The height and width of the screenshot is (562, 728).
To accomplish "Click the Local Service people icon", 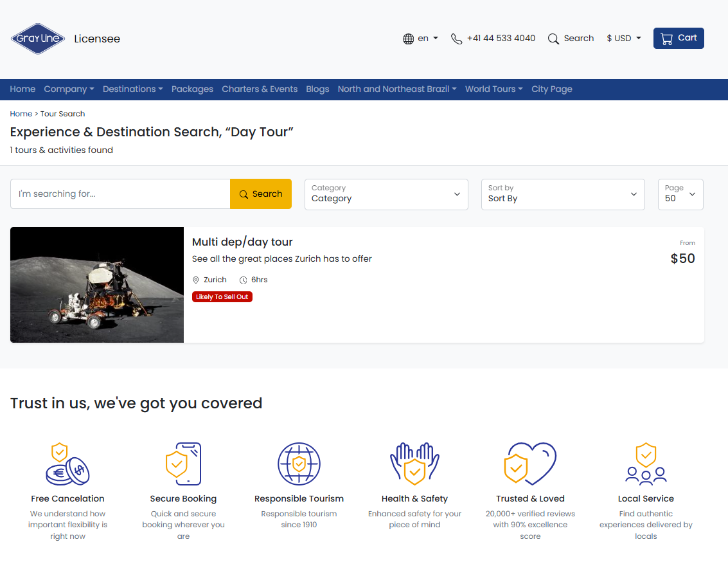I will (x=646, y=464).
